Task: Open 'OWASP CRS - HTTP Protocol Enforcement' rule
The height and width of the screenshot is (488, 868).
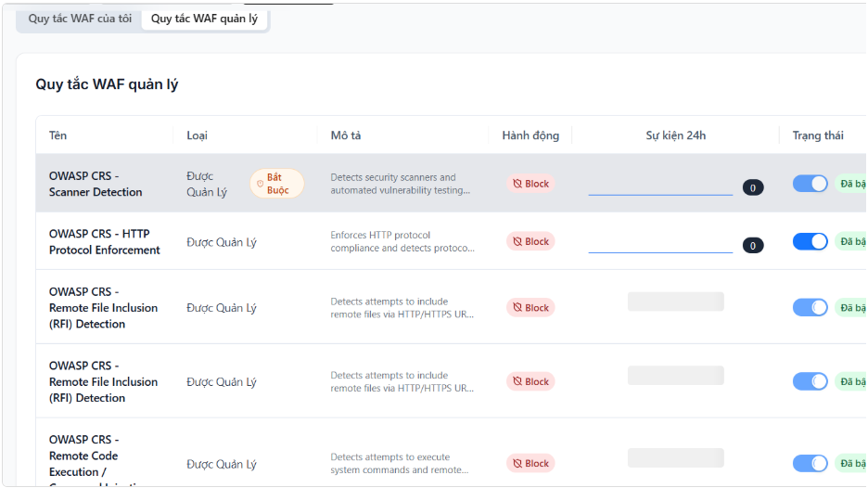Action: (x=104, y=241)
